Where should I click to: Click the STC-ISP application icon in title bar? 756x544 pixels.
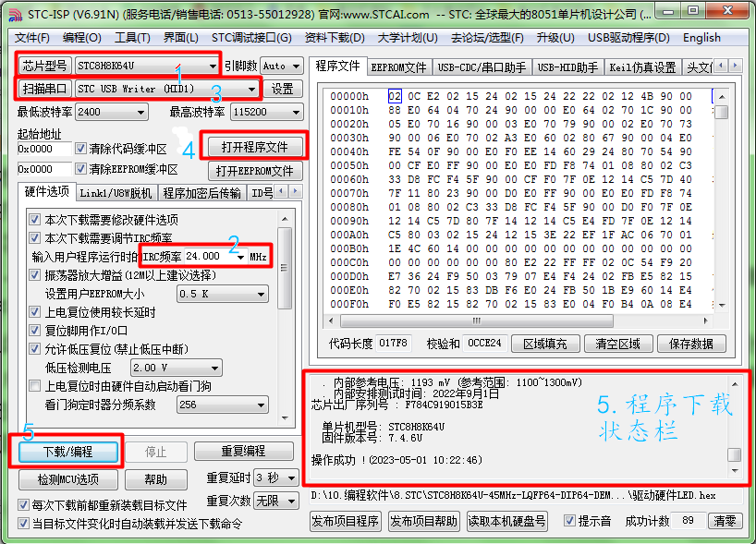(x=15, y=15)
